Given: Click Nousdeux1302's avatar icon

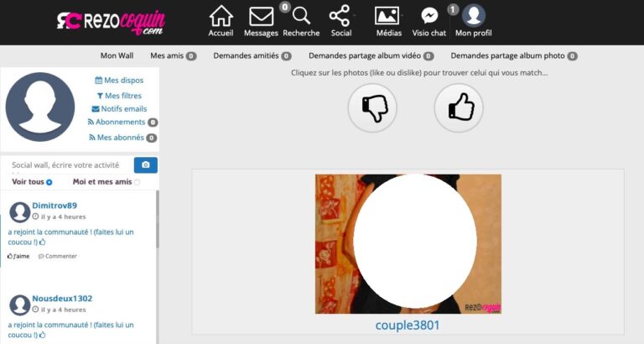Looking at the screenshot, I should click(x=20, y=305).
